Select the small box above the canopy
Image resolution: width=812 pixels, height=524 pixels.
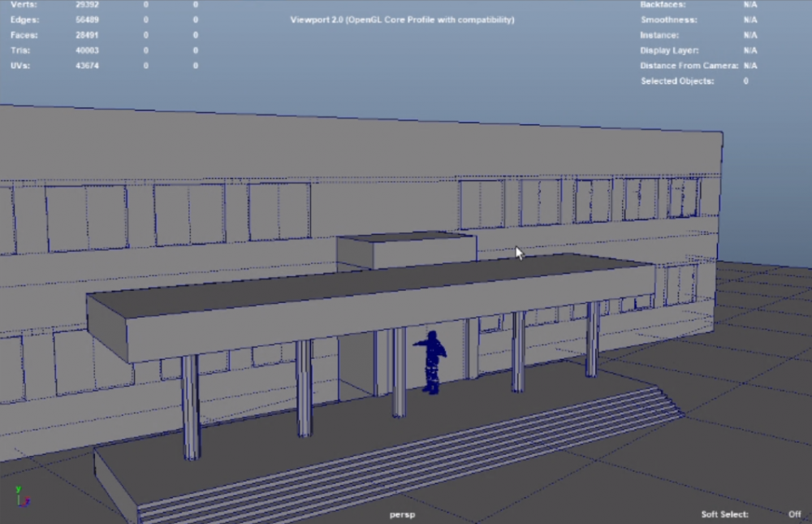coord(406,252)
